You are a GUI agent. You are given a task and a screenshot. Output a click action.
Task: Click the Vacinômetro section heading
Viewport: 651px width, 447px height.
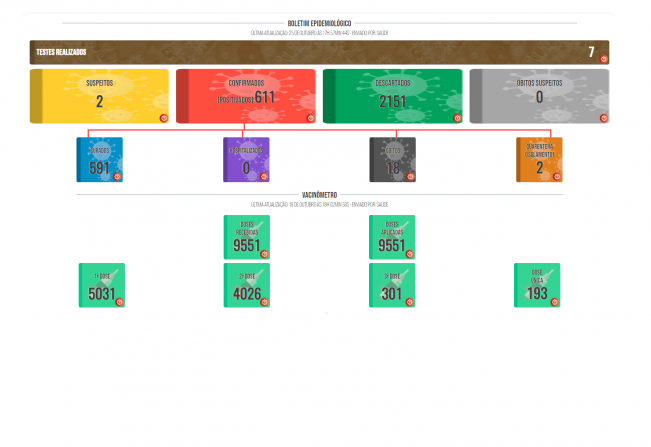pyautogui.click(x=325, y=195)
